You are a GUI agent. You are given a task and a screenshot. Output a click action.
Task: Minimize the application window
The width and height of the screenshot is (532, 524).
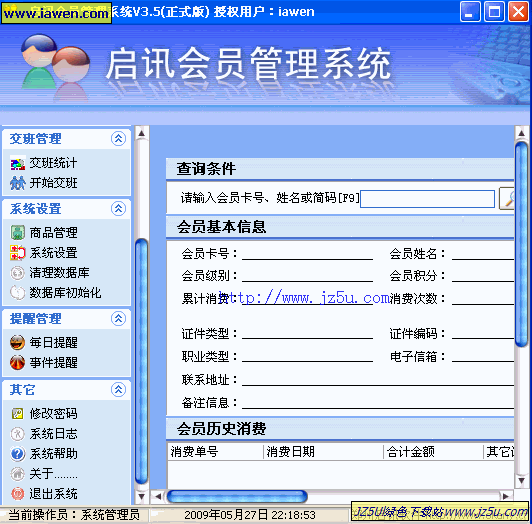470,12
